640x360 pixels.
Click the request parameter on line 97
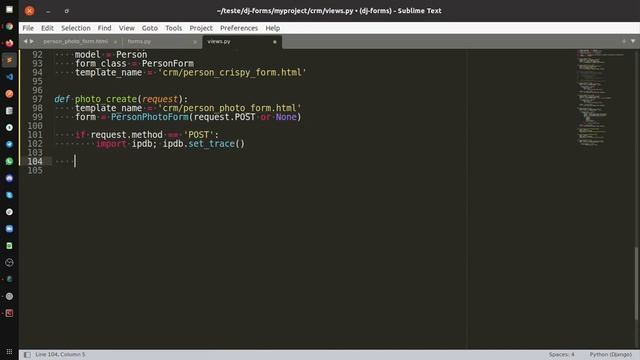(x=160, y=99)
